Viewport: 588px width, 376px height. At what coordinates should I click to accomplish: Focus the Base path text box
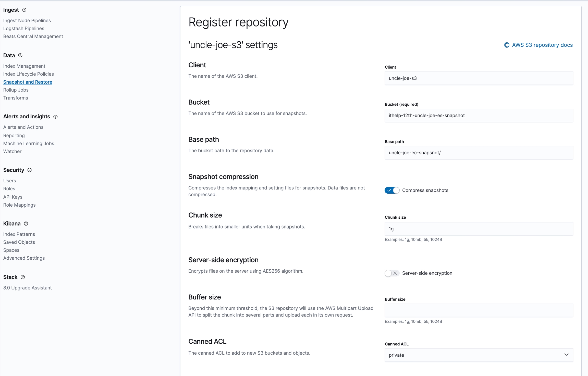point(479,153)
